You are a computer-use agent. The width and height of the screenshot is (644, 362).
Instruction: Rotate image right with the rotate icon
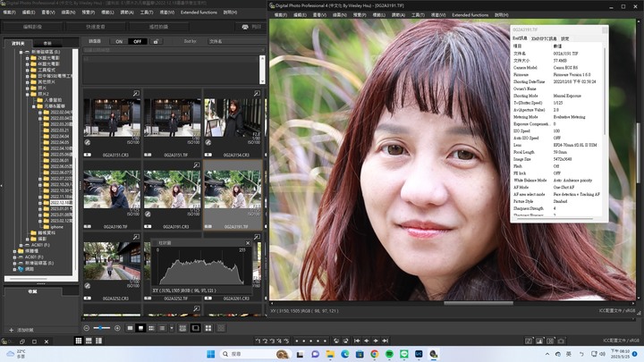pos(346,341)
